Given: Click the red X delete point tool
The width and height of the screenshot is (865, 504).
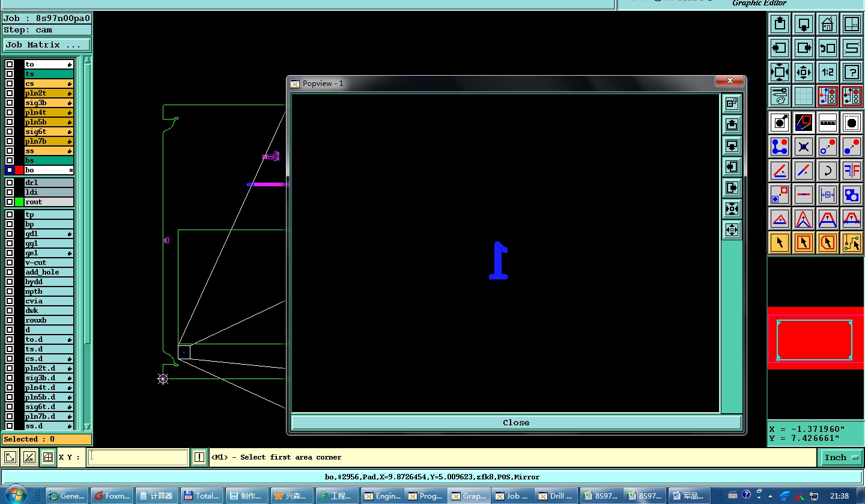Looking at the screenshot, I should point(804,147).
